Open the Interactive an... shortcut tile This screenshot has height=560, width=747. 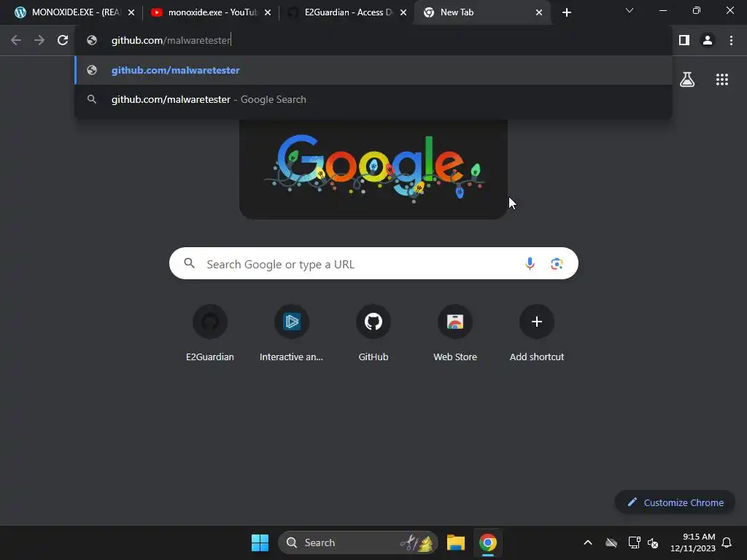point(292,333)
